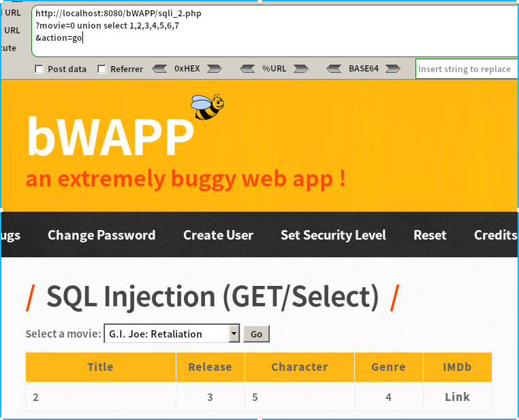Screen dimensions: 519x420
Task: Click 'an extremely buggy web app !' tagline
Action: [186, 179]
